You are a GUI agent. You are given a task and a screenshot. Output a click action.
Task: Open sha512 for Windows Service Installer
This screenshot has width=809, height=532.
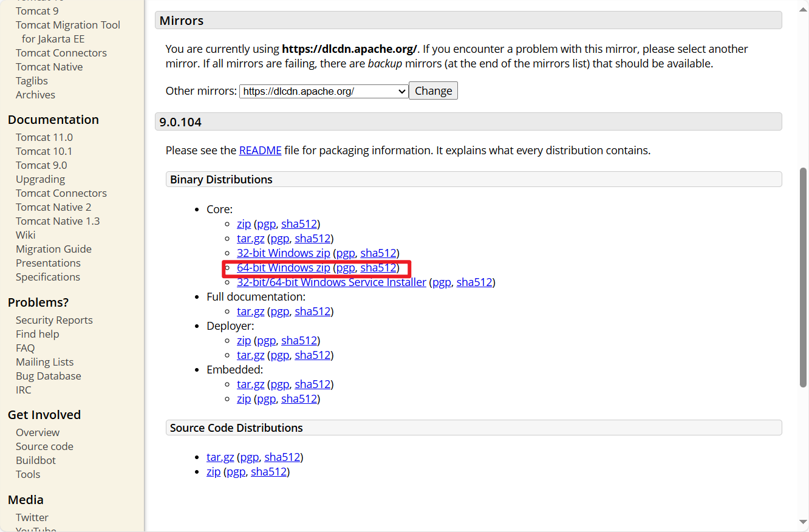click(474, 282)
